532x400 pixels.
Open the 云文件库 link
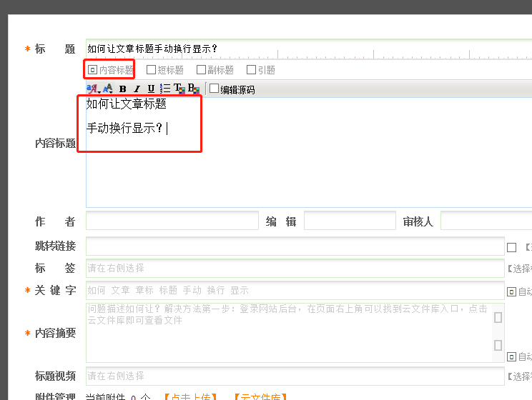pos(260,396)
